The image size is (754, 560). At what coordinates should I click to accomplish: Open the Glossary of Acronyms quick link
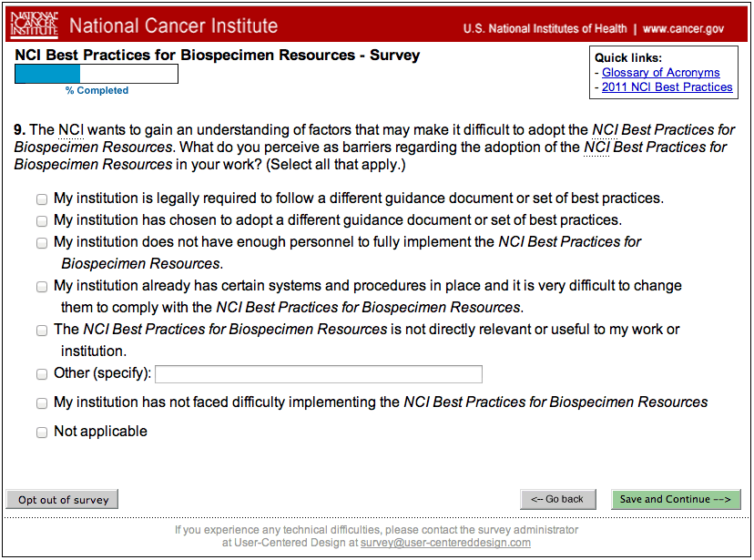[660, 73]
